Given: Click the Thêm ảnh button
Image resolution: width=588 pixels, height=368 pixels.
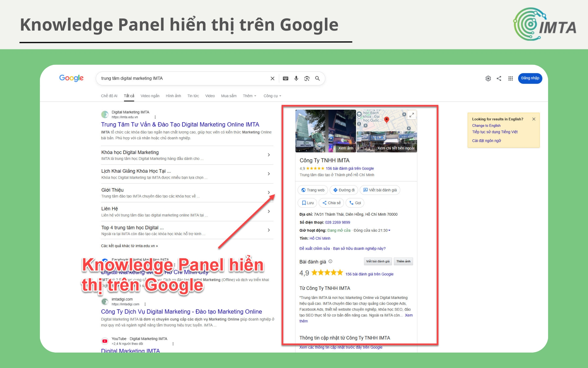Looking at the screenshot, I should point(403,261).
